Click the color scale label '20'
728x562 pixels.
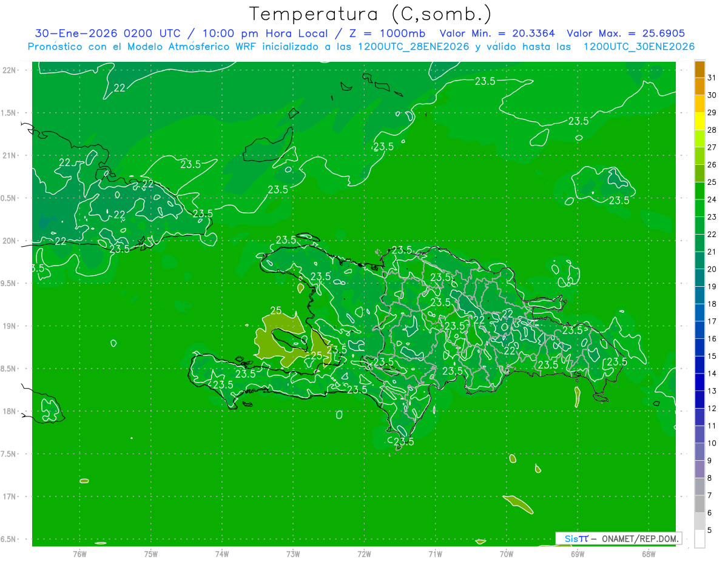tap(712, 269)
